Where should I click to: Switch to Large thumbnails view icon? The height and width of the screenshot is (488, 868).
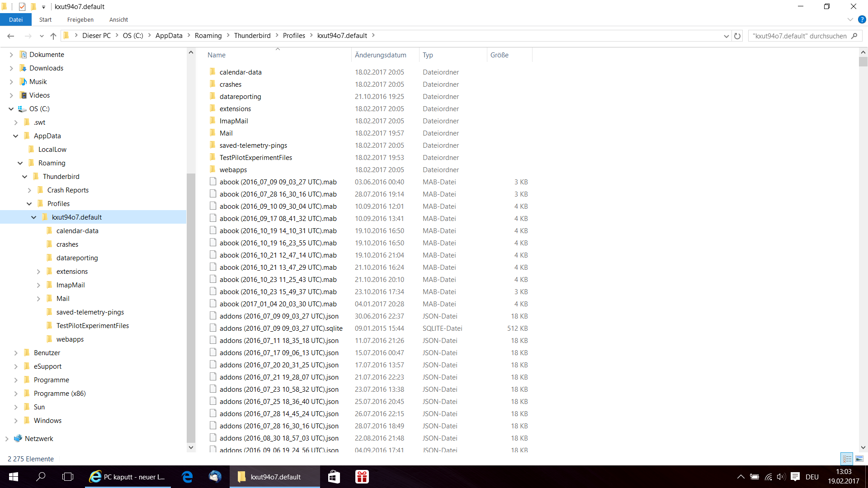click(859, 459)
